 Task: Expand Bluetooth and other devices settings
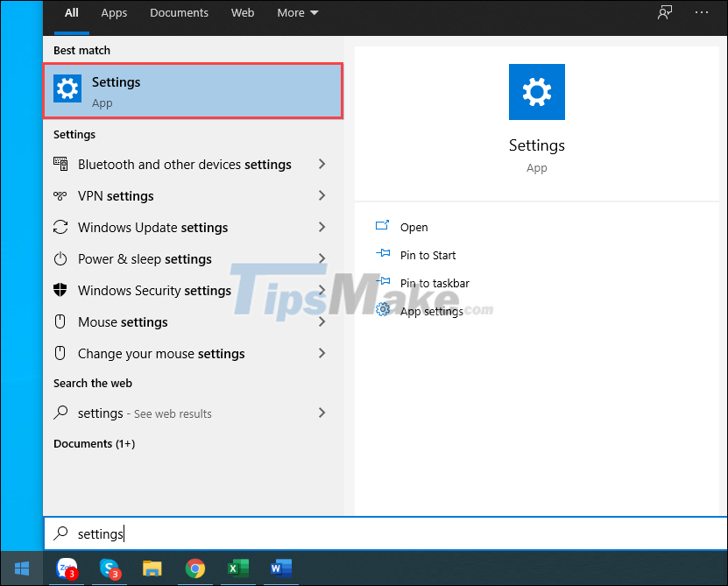point(322,164)
